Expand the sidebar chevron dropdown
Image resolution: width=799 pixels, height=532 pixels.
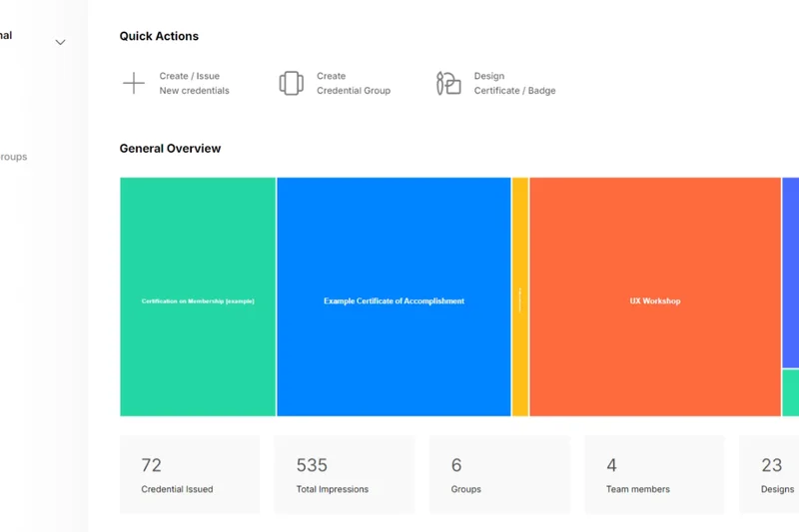click(x=60, y=42)
